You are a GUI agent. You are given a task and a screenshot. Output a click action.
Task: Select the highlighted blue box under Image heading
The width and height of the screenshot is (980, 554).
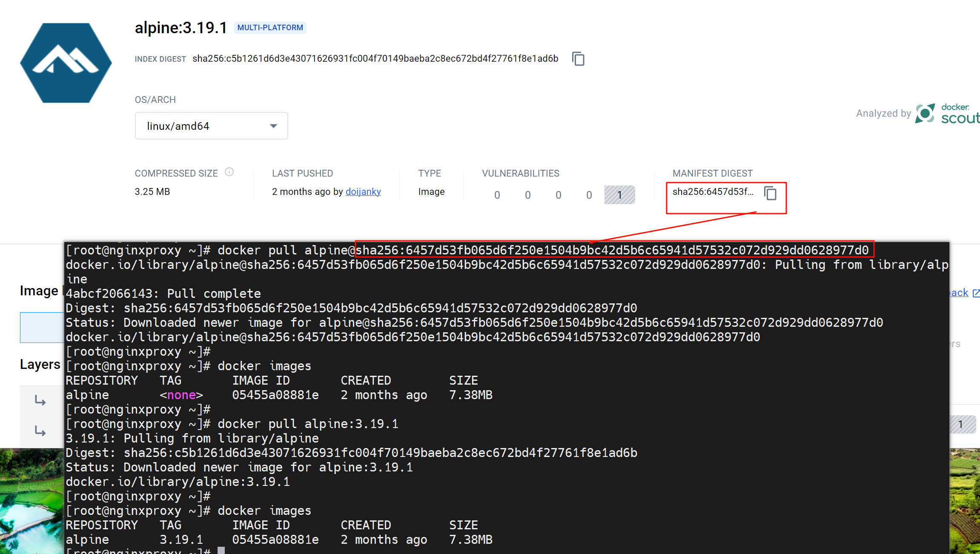click(42, 327)
